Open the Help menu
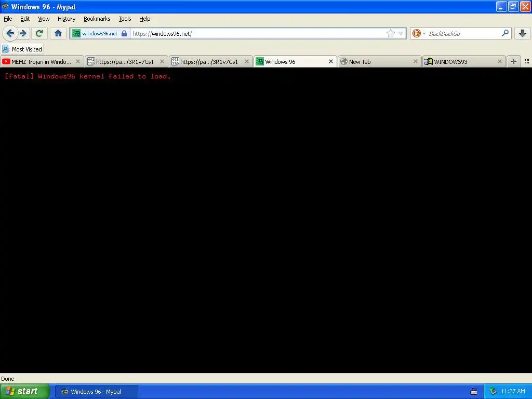The width and height of the screenshot is (532, 399). pos(145,19)
